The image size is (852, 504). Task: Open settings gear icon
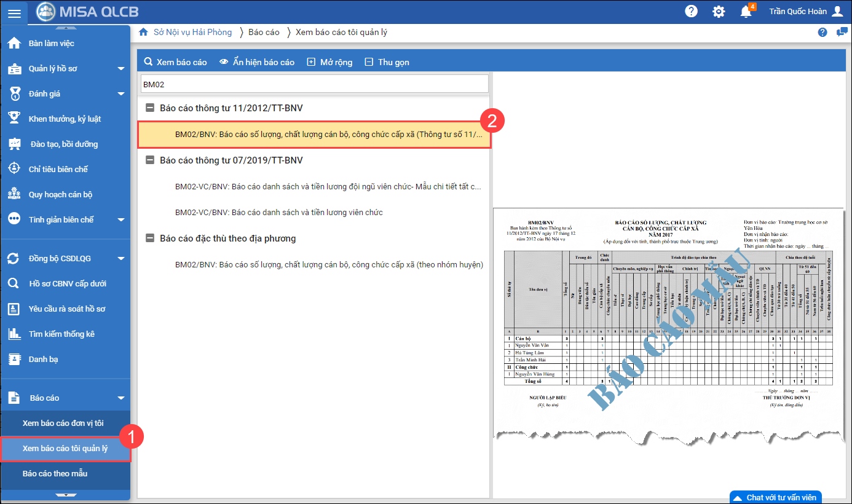[718, 12]
